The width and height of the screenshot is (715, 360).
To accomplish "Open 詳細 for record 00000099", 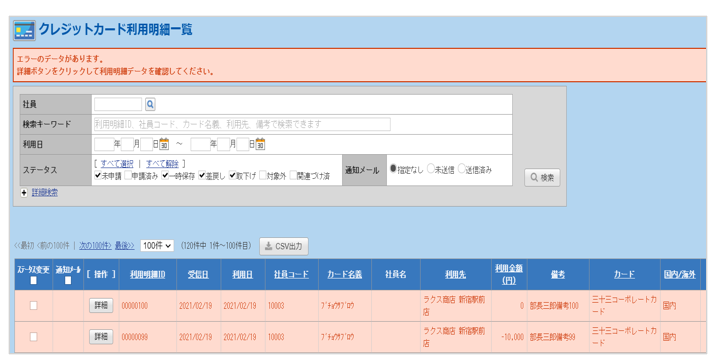I will click(x=101, y=337).
